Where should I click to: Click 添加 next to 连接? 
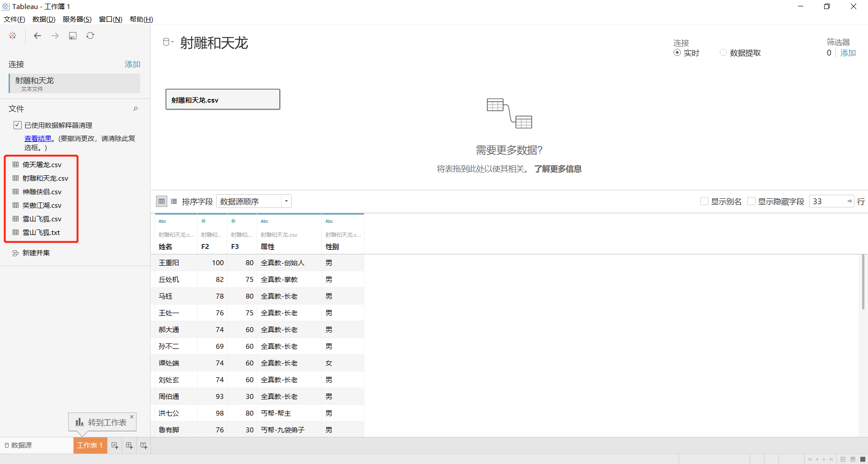pyautogui.click(x=132, y=65)
